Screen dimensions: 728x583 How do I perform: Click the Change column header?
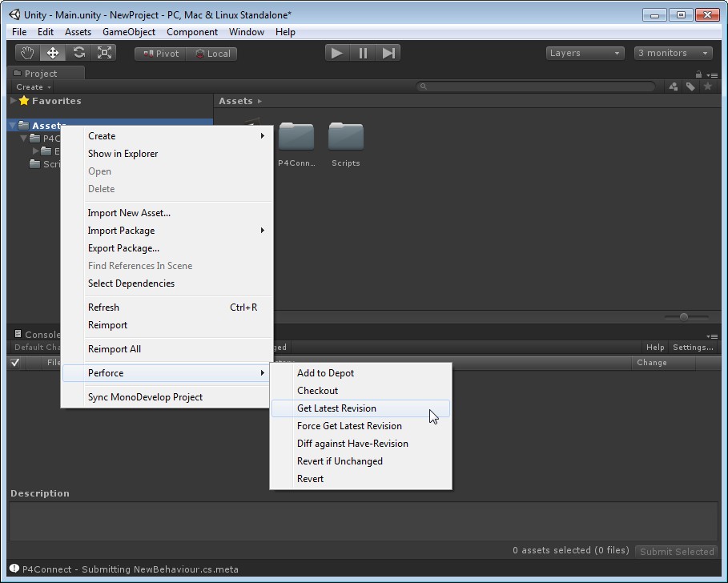663,363
